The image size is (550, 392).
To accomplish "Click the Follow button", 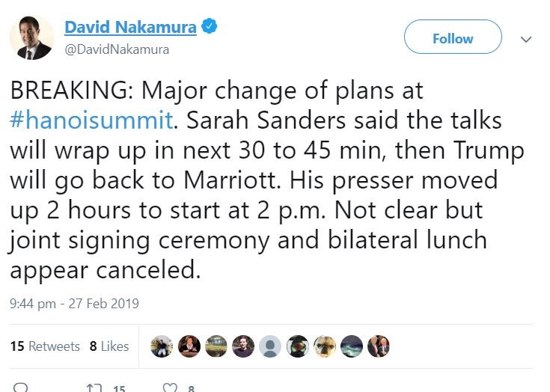I will click(x=453, y=39).
